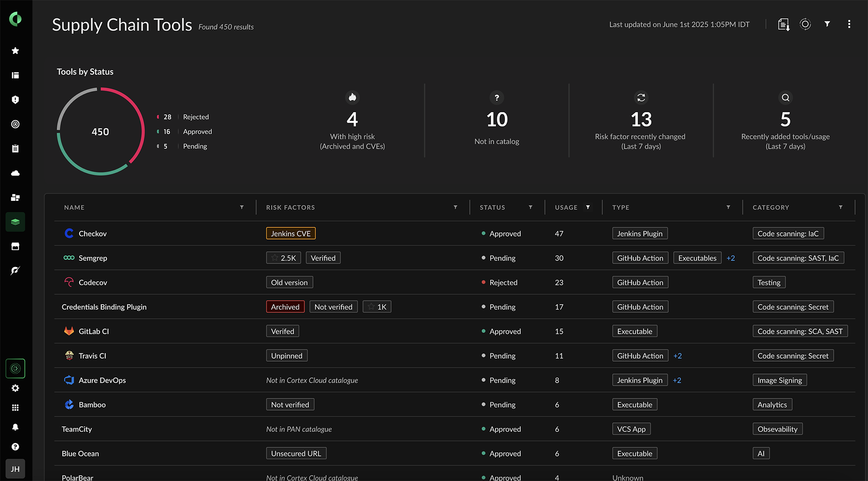Click the notifications bell icon
868x481 pixels.
(15, 427)
